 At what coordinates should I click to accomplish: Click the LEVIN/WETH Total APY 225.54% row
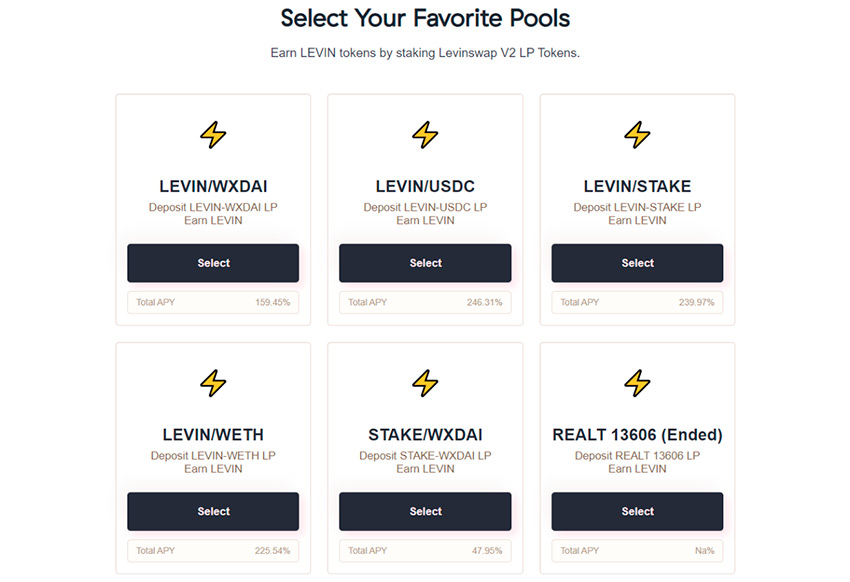tap(213, 550)
